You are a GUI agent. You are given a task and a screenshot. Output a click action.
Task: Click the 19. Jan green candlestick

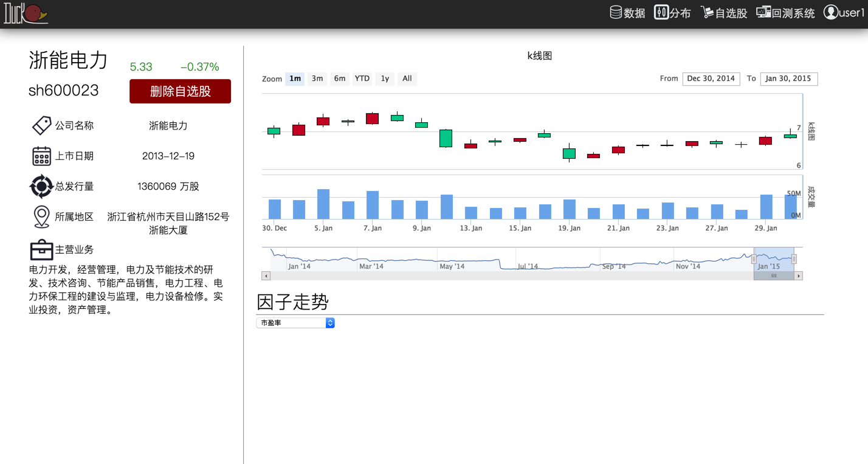(569, 154)
